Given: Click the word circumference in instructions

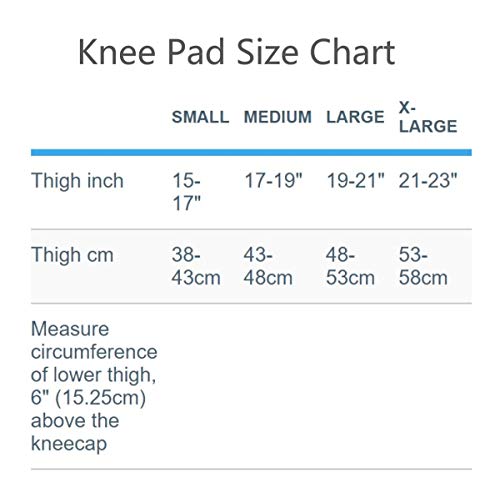Looking at the screenshot, I should (94, 352).
